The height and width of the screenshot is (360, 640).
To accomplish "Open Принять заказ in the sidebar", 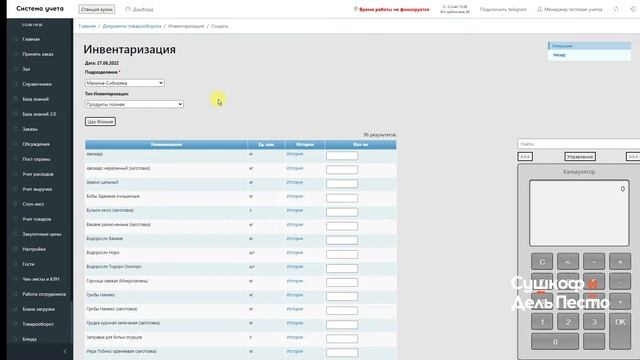I will (38, 54).
